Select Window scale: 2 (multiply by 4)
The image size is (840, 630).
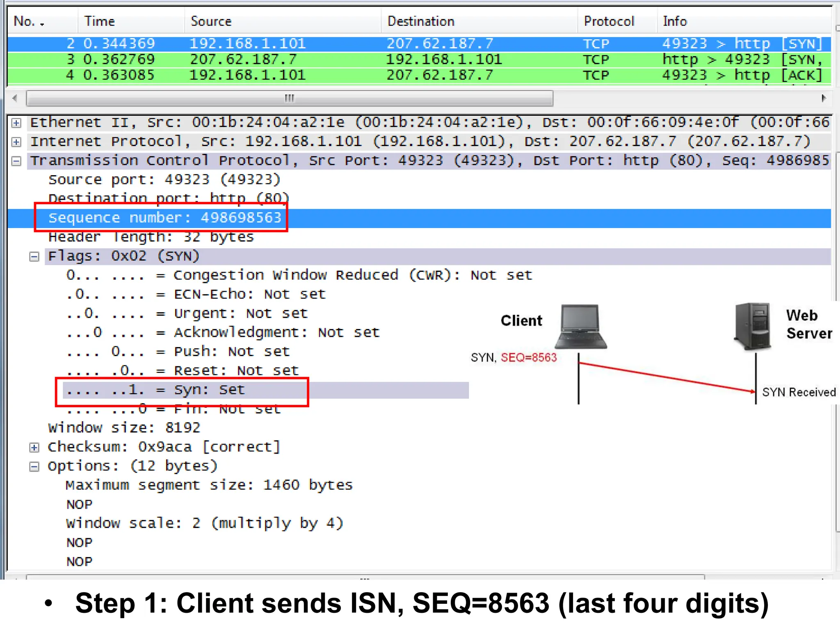[x=205, y=524]
